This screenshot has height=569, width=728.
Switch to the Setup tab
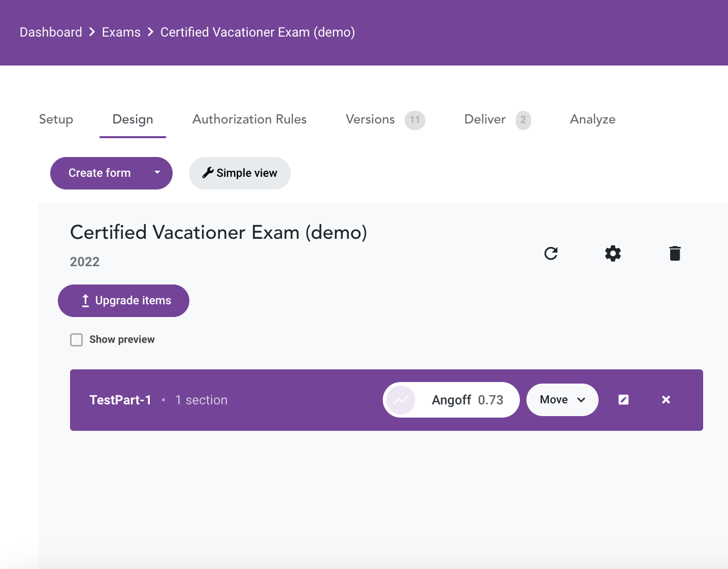tap(56, 119)
